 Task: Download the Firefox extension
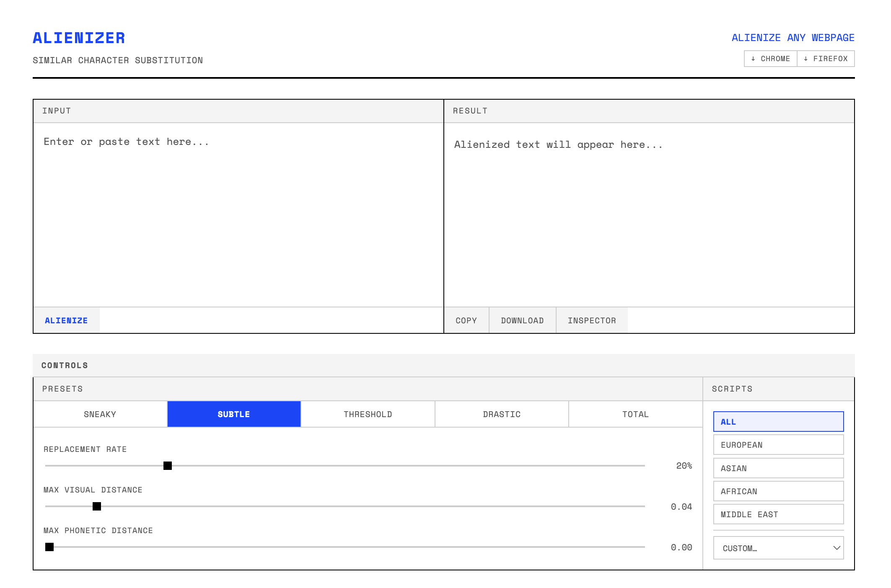(x=826, y=59)
